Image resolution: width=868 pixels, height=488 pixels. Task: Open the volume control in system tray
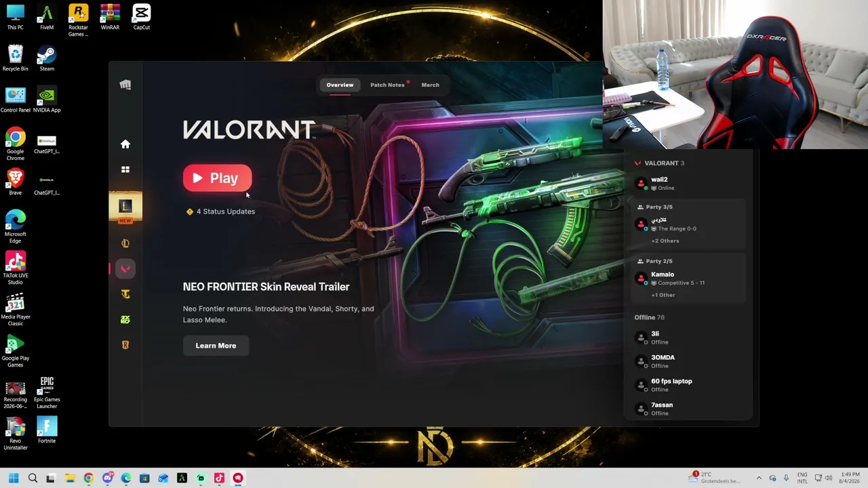829,478
